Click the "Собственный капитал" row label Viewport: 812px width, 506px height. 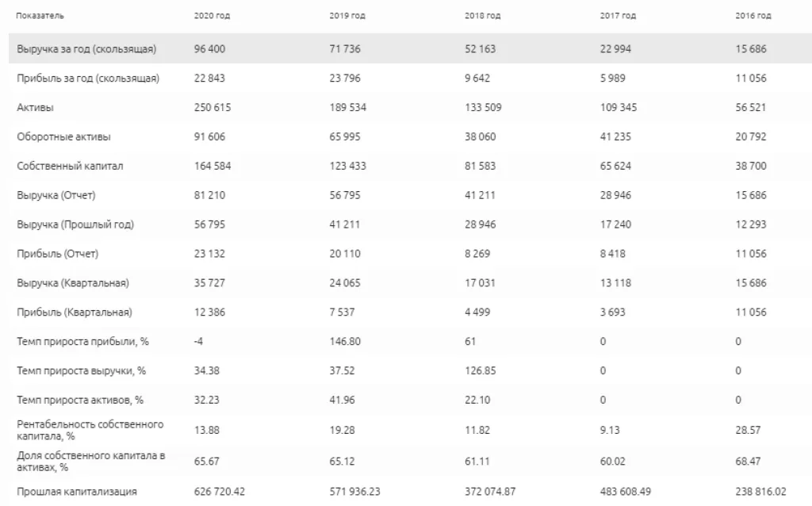pyautogui.click(x=70, y=166)
